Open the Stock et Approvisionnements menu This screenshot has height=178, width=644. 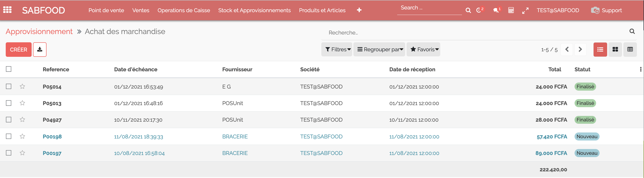coord(254,10)
